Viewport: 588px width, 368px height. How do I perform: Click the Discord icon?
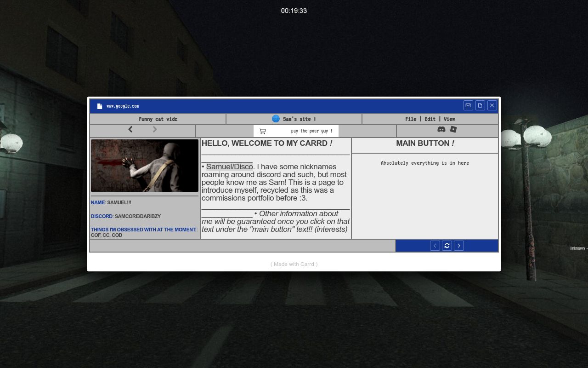point(441,130)
